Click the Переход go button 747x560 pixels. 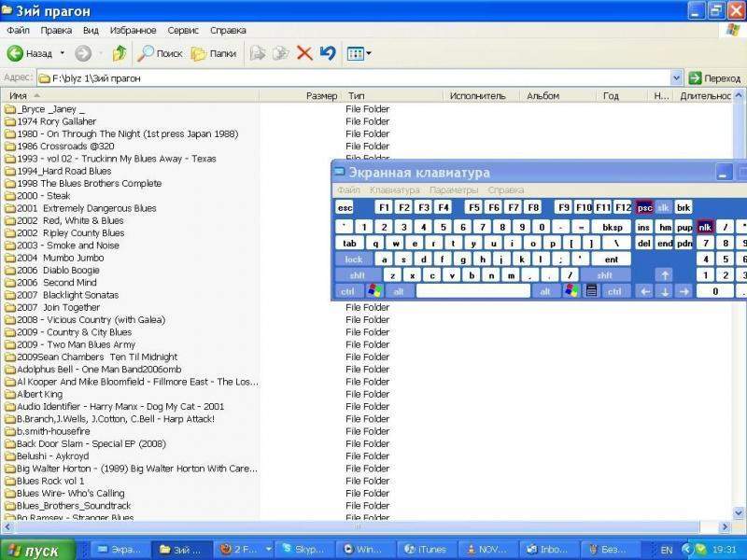tap(714, 78)
